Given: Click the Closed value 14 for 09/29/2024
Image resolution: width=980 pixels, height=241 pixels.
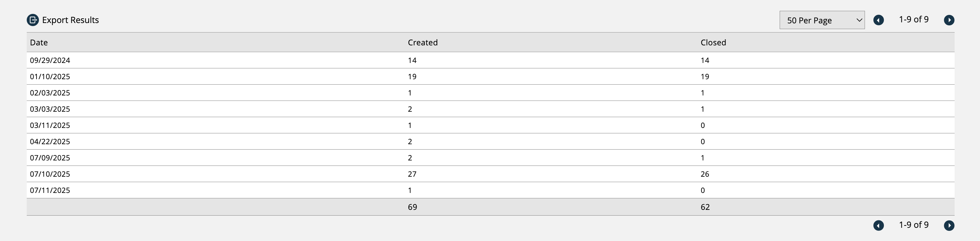Looking at the screenshot, I should pos(705,60).
